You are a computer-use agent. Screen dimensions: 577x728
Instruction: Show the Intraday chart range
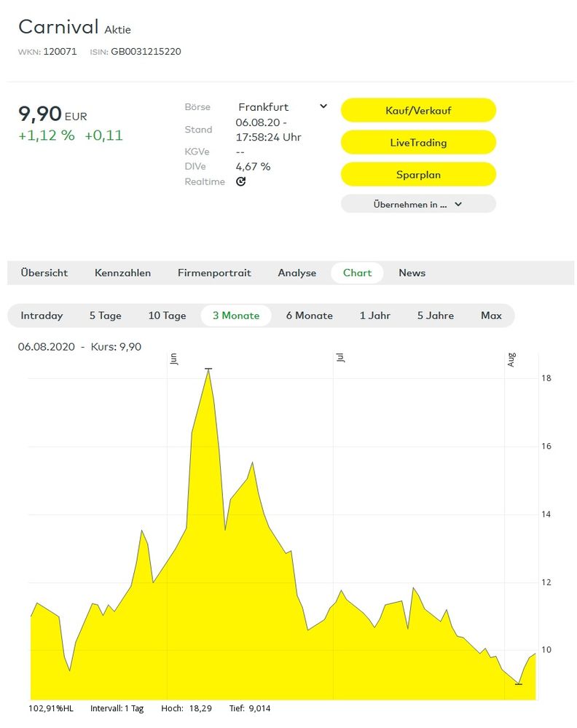point(42,316)
